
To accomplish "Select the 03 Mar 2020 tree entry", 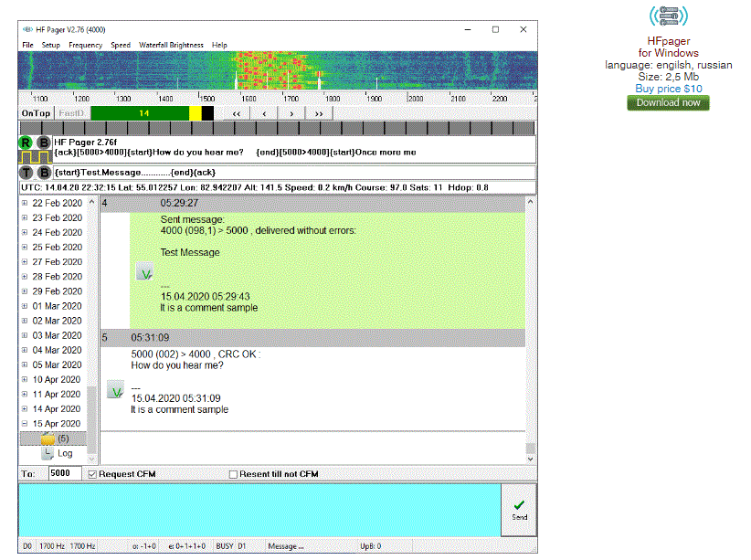I will pyautogui.click(x=57, y=335).
